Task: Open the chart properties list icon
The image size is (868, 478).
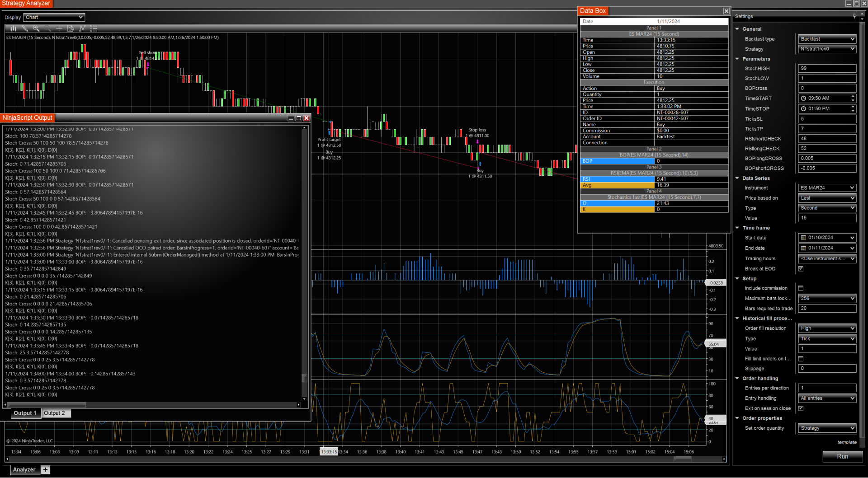Action: [94, 28]
